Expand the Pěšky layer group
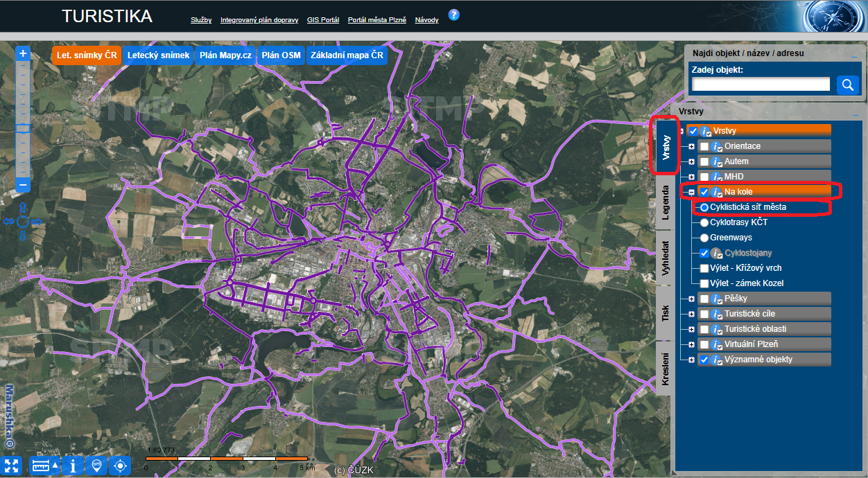The width and height of the screenshot is (868, 478). [691, 299]
